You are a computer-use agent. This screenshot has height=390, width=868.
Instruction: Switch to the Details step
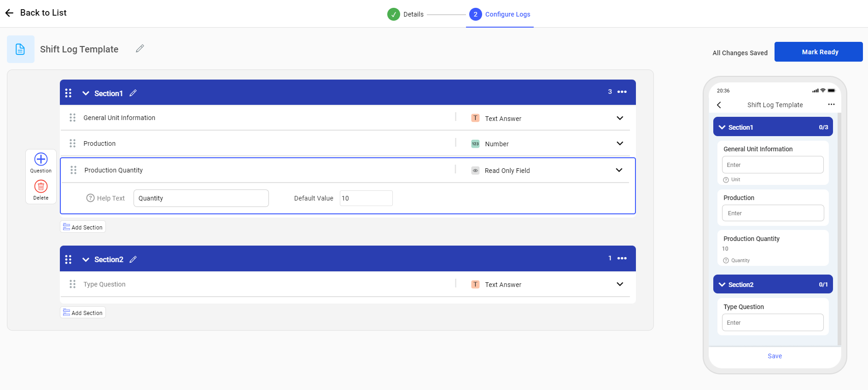[405, 14]
